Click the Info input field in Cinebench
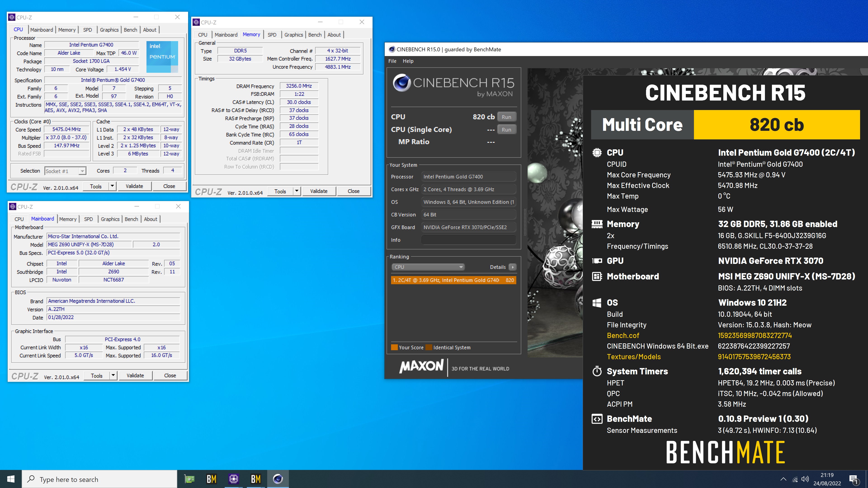 [x=468, y=240]
